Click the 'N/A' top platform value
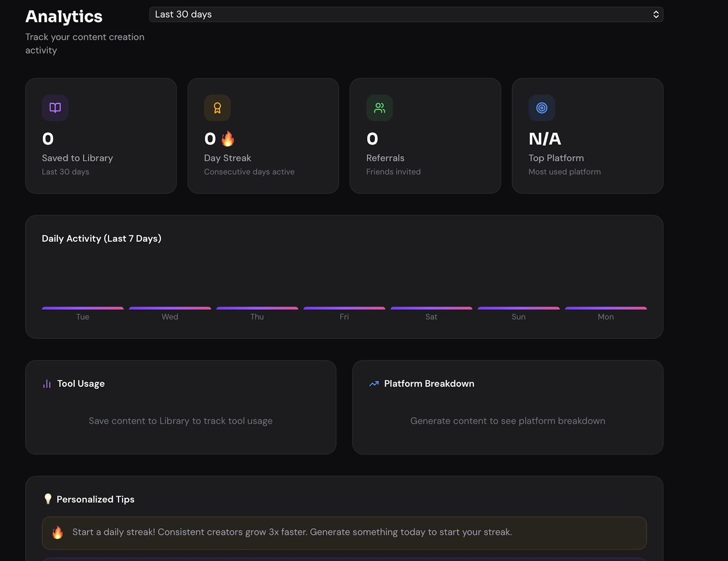Viewport: 728px width, 561px height. click(x=545, y=139)
